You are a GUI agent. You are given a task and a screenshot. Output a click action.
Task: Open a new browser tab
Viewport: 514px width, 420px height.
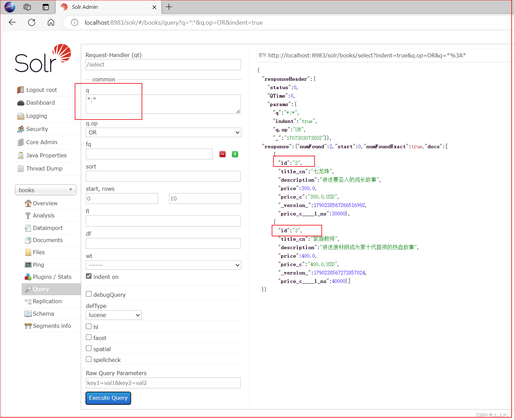(169, 7)
